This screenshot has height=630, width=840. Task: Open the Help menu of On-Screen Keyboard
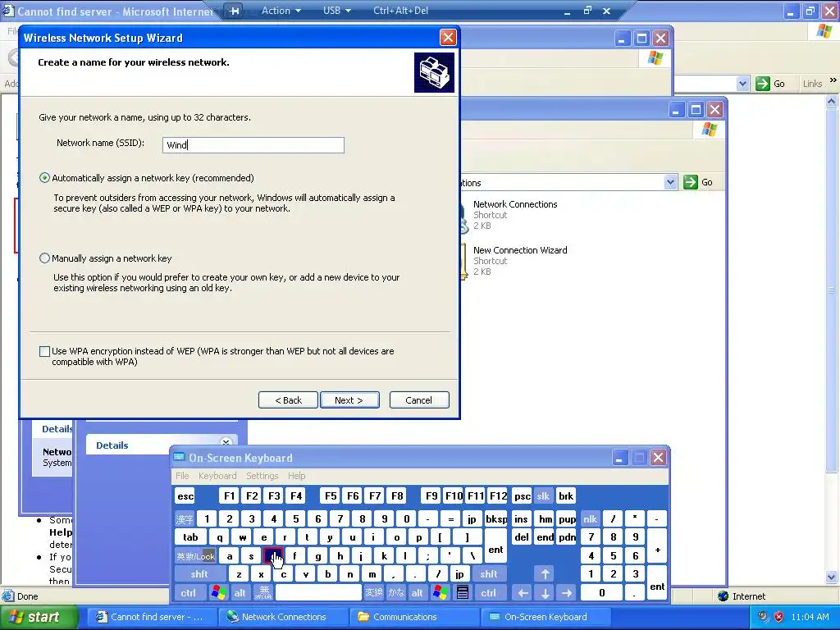296,476
